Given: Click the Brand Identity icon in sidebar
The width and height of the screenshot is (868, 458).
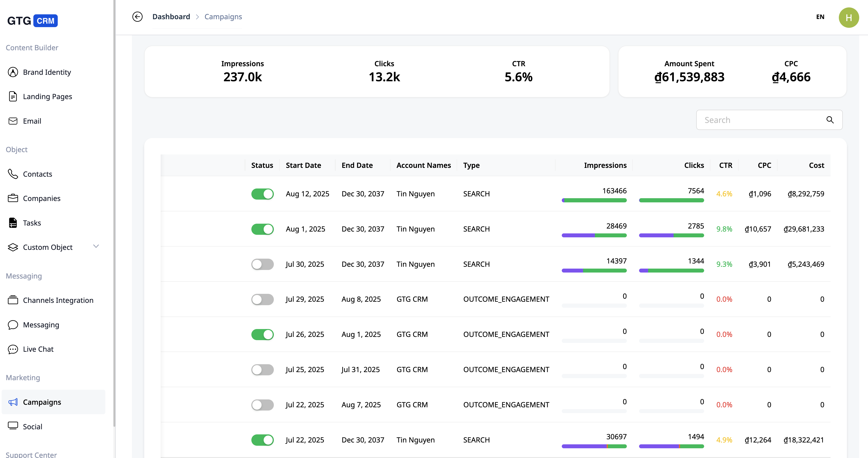Looking at the screenshot, I should coord(13,72).
